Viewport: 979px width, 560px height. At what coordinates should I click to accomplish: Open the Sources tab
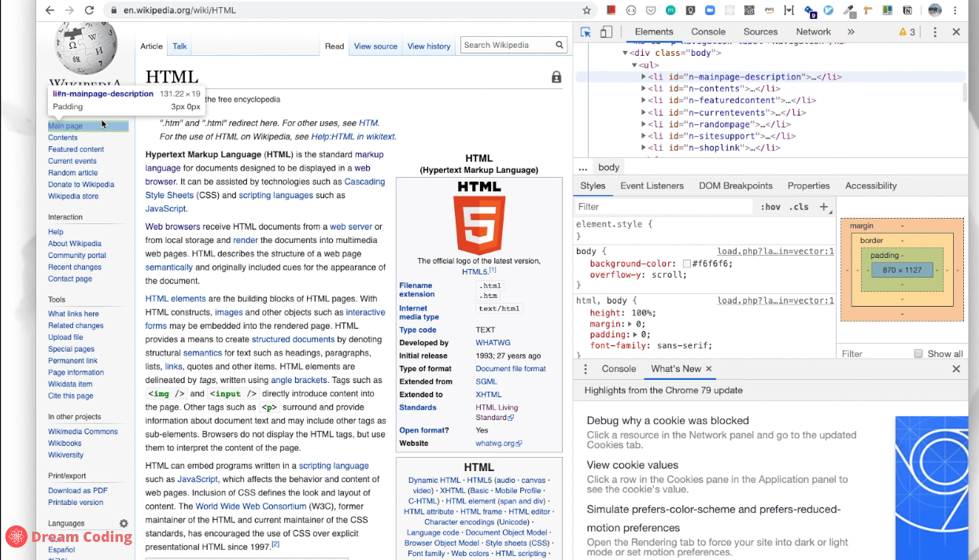tap(760, 32)
